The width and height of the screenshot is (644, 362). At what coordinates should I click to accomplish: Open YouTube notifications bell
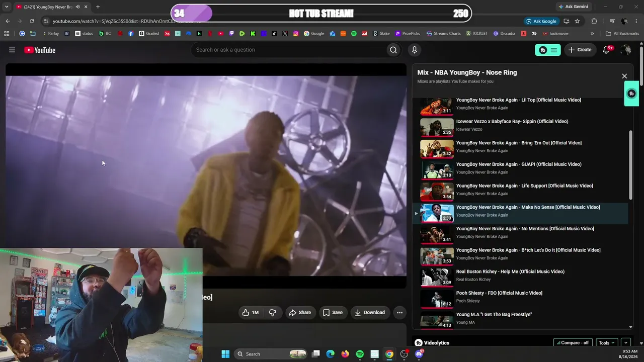coord(607,50)
